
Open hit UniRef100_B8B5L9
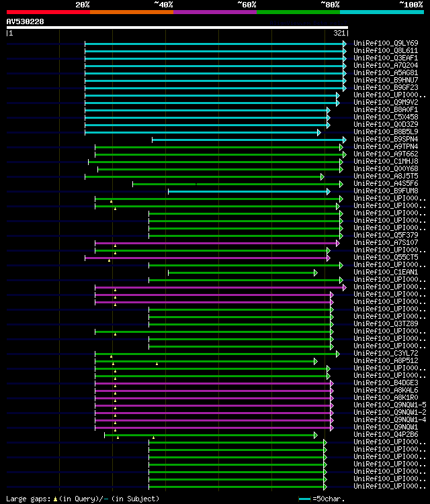tap(386, 132)
